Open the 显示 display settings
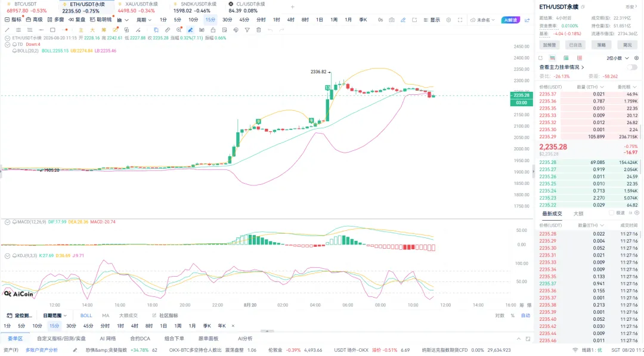The width and height of the screenshot is (644, 356). tap(432, 20)
